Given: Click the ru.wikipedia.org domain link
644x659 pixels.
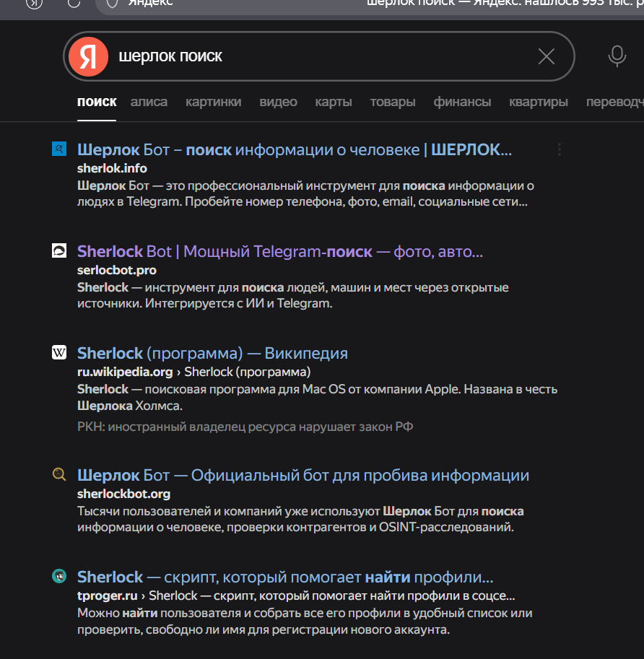Looking at the screenshot, I should click(125, 372).
